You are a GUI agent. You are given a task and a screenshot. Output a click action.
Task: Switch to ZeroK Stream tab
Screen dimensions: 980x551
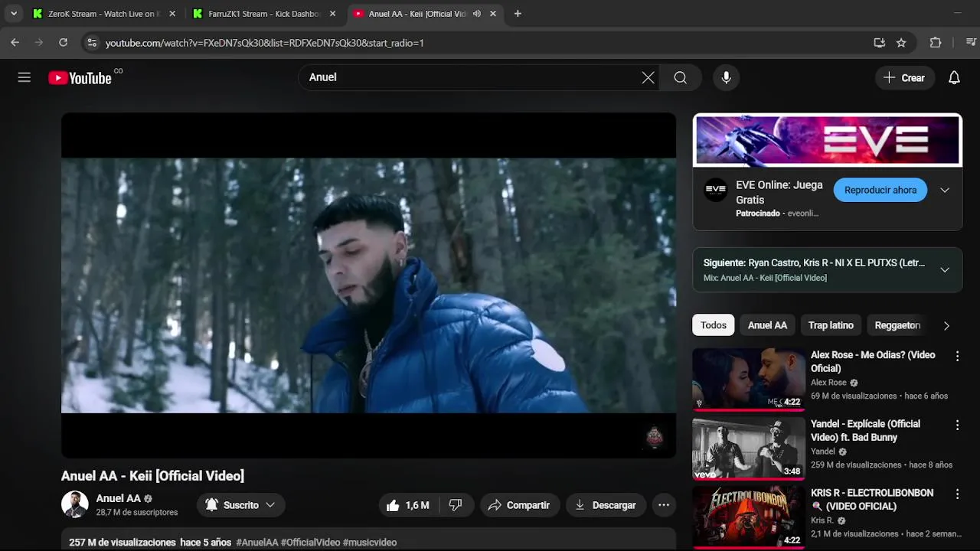click(103, 14)
